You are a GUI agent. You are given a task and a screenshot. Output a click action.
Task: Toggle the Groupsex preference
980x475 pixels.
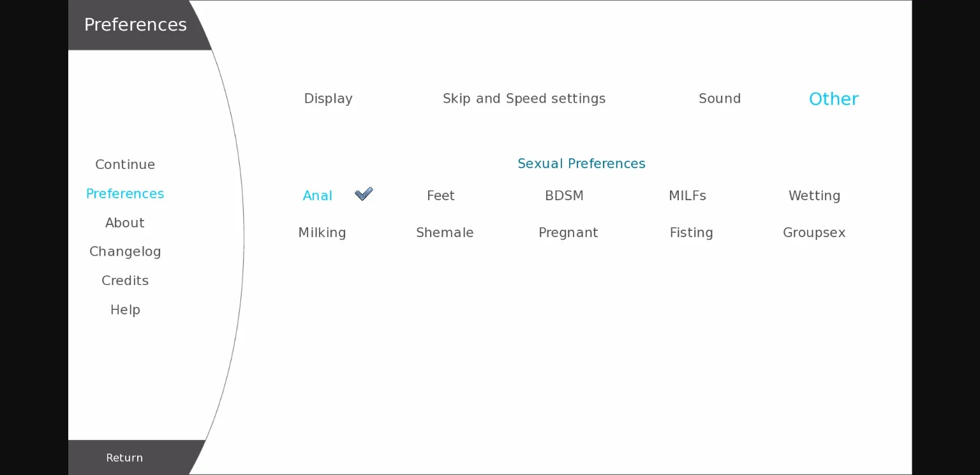tap(814, 233)
